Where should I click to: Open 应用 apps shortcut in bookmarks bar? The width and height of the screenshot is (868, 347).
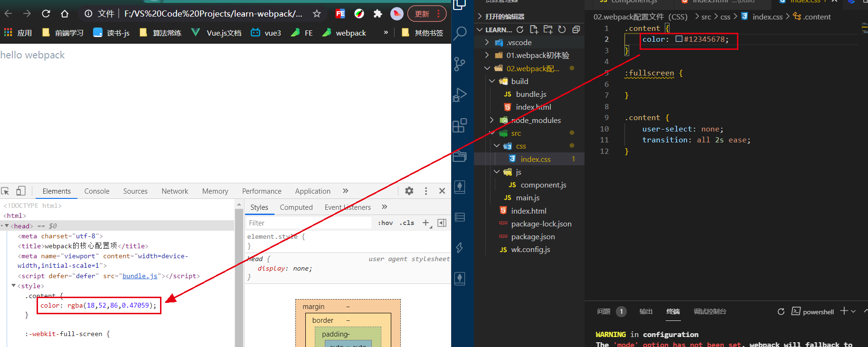[18, 33]
